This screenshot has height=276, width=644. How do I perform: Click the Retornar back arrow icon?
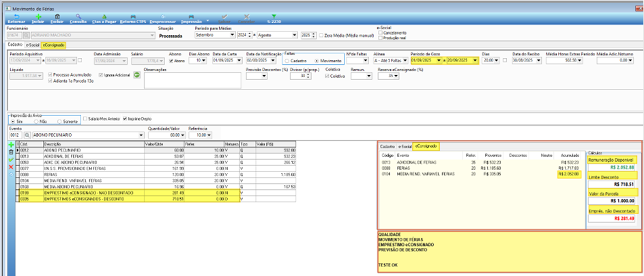(x=16, y=16)
